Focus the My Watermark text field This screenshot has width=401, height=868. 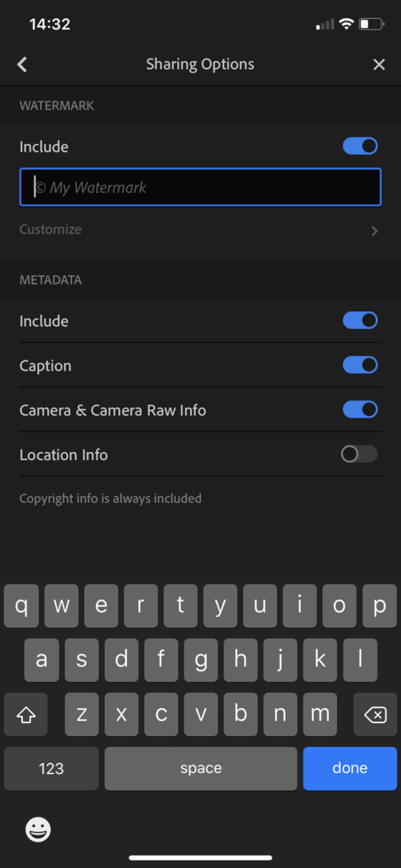[x=200, y=187]
